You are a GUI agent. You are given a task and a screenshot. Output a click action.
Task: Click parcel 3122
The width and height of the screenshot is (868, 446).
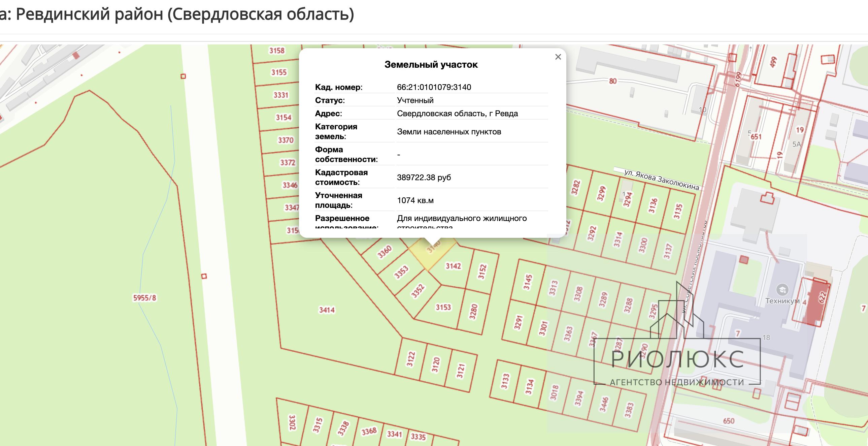(410, 359)
